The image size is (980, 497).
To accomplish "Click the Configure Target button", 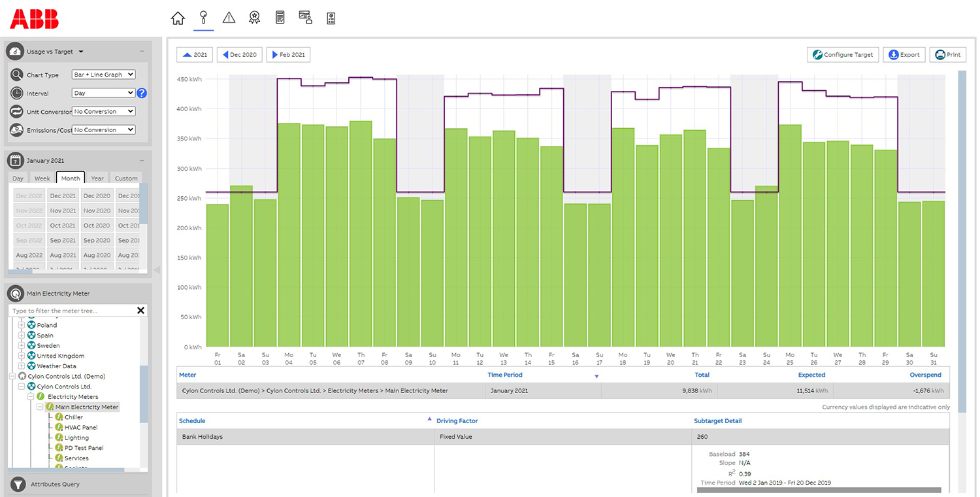I will pos(842,54).
